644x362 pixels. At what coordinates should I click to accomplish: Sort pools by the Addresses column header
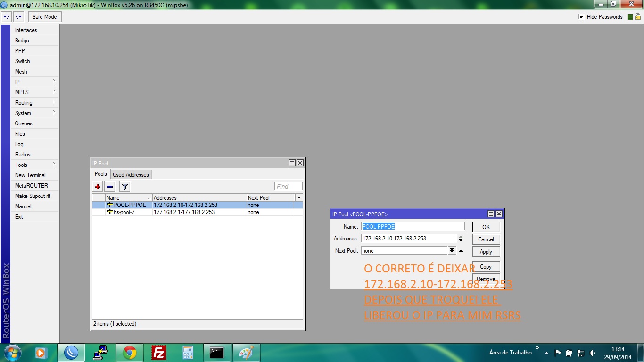pyautogui.click(x=199, y=198)
